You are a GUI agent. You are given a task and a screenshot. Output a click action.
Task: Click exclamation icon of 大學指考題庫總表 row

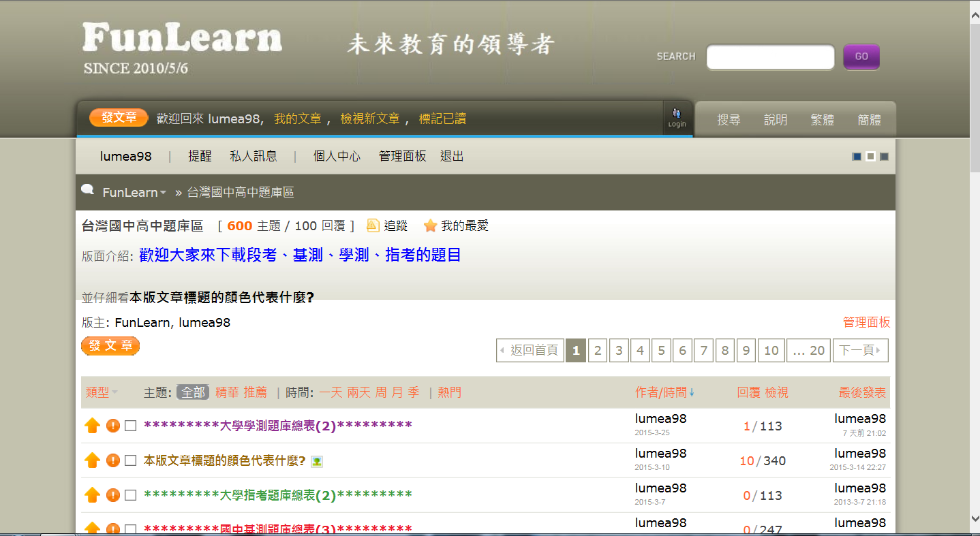(x=113, y=495)
